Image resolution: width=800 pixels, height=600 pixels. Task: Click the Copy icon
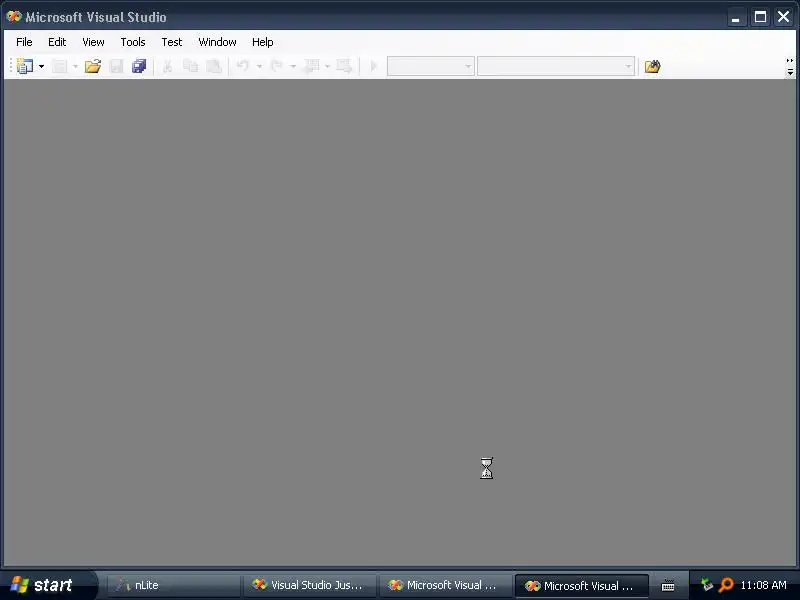[x=190, y=66]
